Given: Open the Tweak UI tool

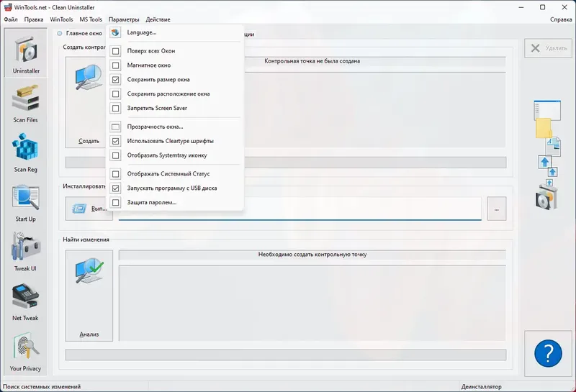Looking at the screenshot, I should (x=26, y=252).
